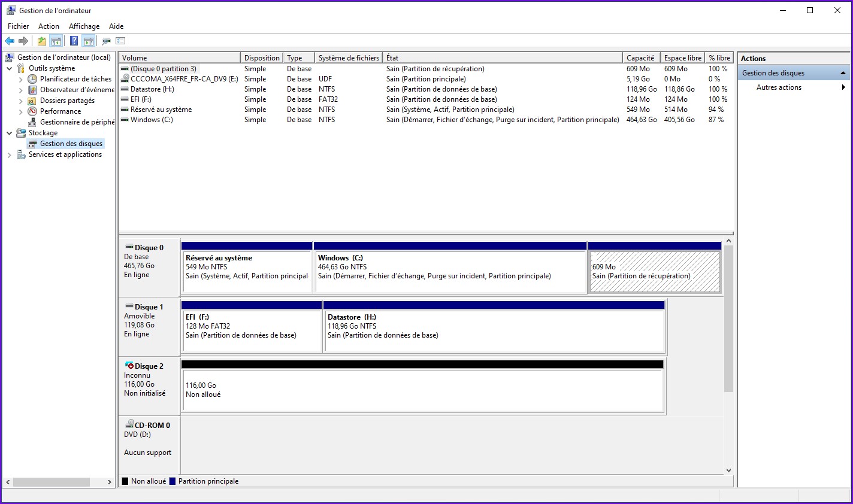The width and height of the screenshot is (853, 504).
Task: Click the Performance gauge icon in tree
Action: point(32,111)
